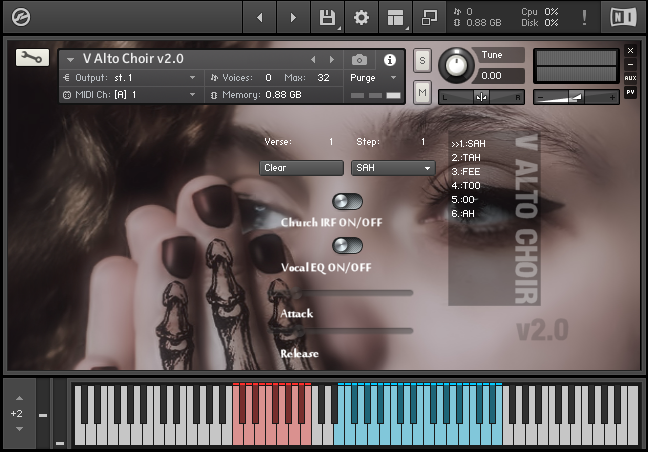The width and height of the screenshot is (648, 452).
Task: Open the SAH syllable dropdown
Action: pyautogui.click(x=392, y=168)
